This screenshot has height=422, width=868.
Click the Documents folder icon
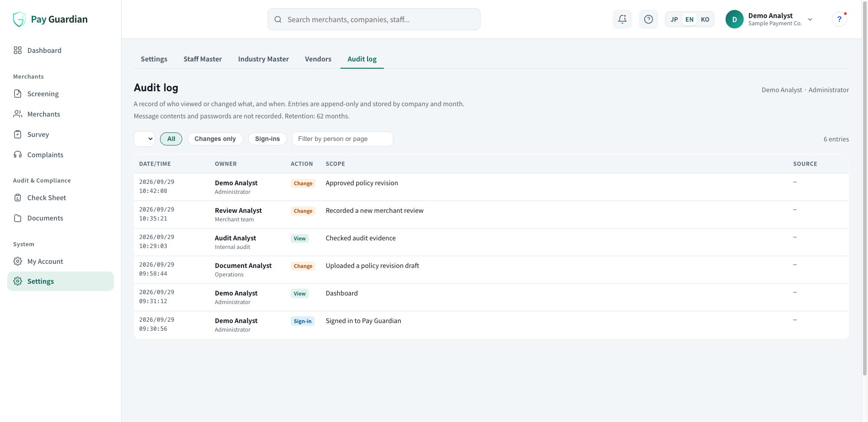[18, 218]
